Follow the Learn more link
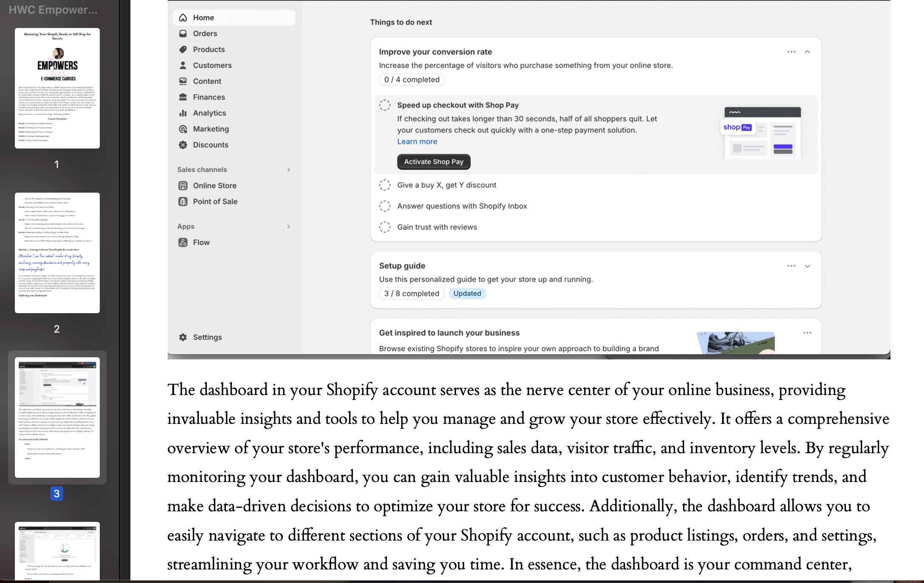The width and height of the screenshot is (924, 583). tap(417, 142)
